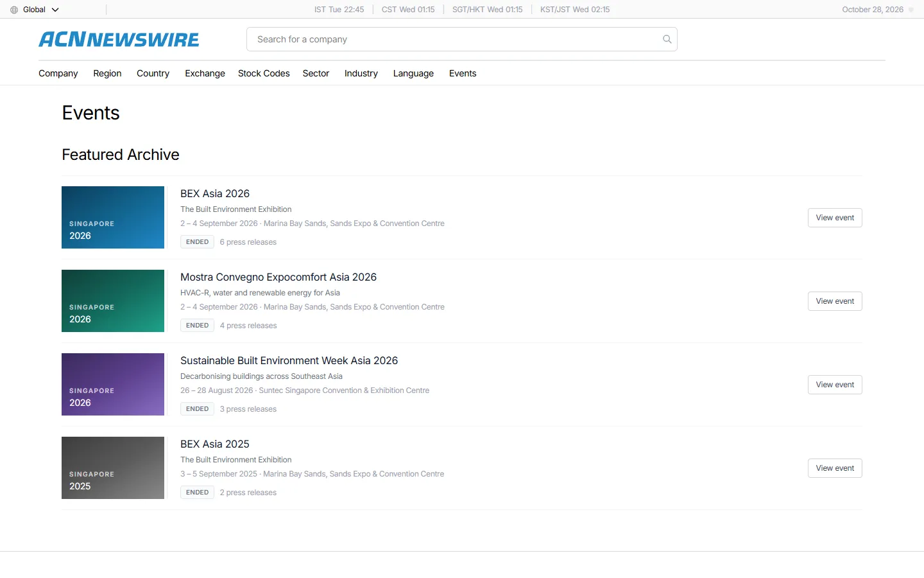Screen dimensions: 924x578
Task: Open the Sector menu
Action: click(316, 73)
